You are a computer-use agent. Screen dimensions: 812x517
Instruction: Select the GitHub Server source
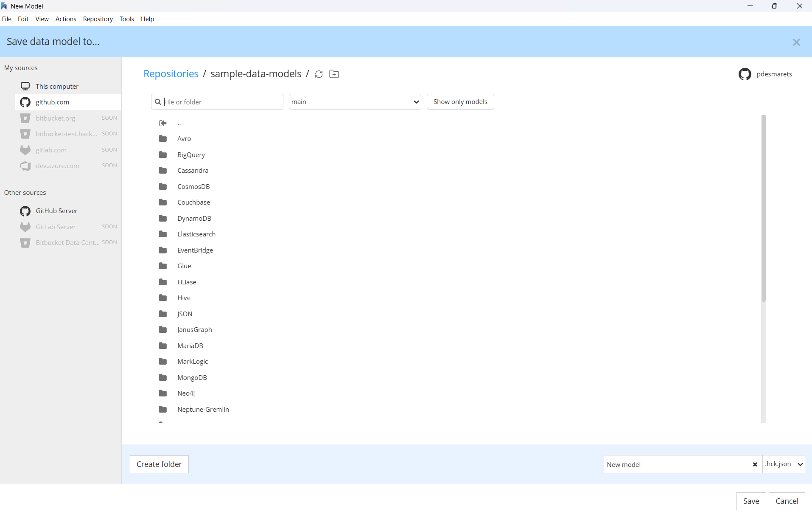tap(68, 211)
